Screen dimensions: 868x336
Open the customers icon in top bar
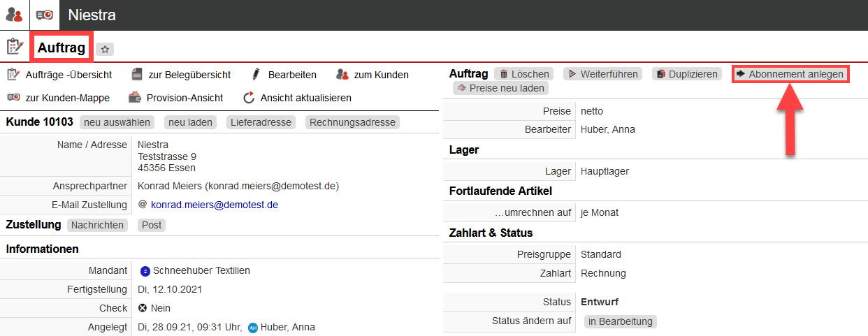click(x=15, y=15)
